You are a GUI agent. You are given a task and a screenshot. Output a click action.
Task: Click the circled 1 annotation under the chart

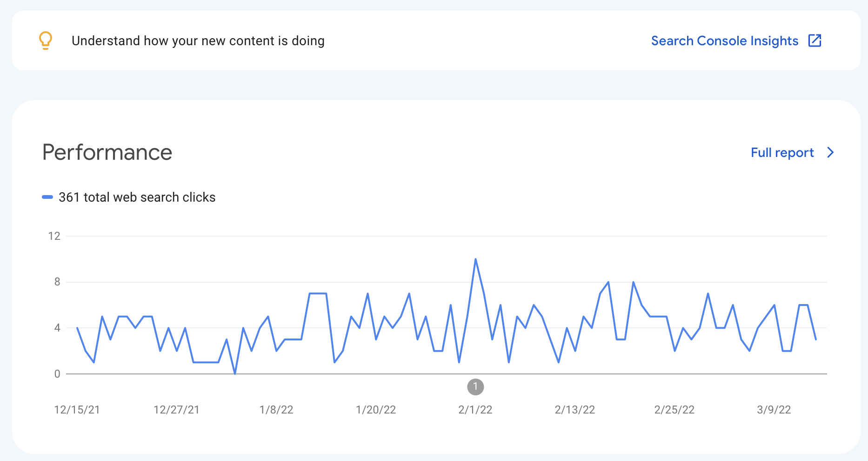pyautogui.click(x=475, y=386)
